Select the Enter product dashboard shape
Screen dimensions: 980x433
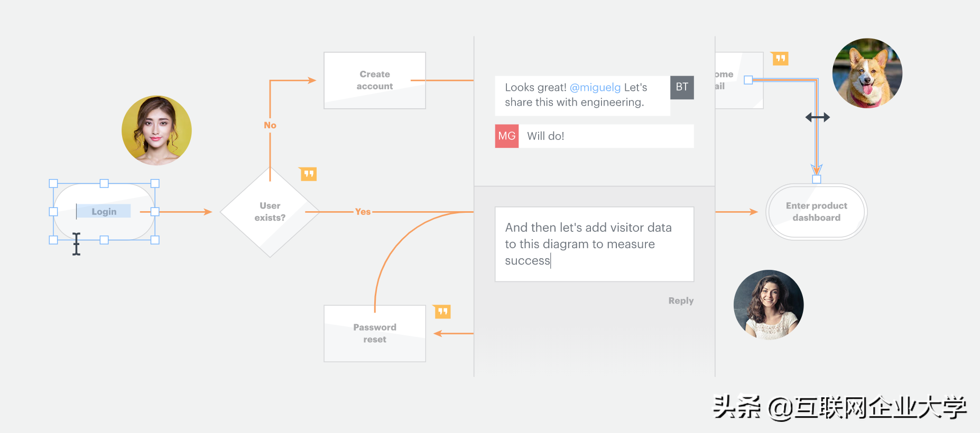click(816, 212)
